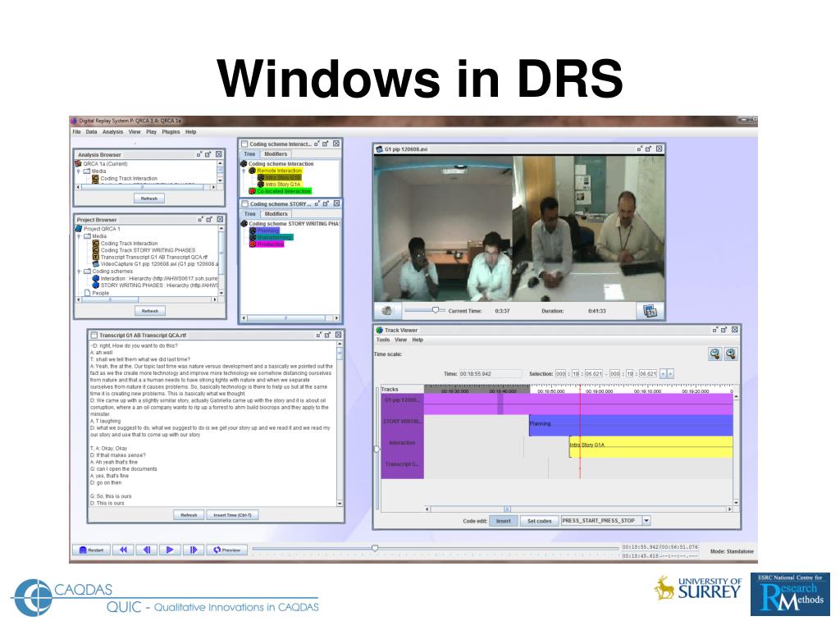This screenshot has width=840, height=630.
Task: Click the rewind playback button
Action: coord(123,550)
